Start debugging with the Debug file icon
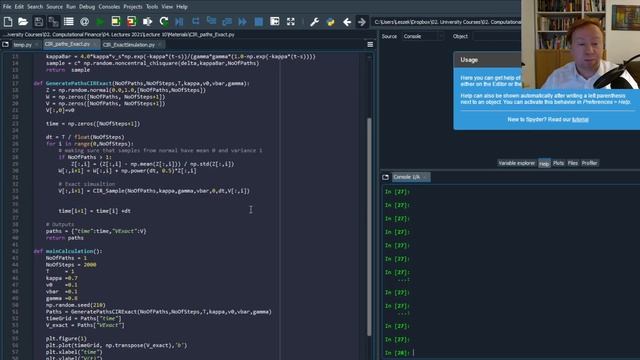The height and width of the screenshot is (360, 640). [179, 22]
